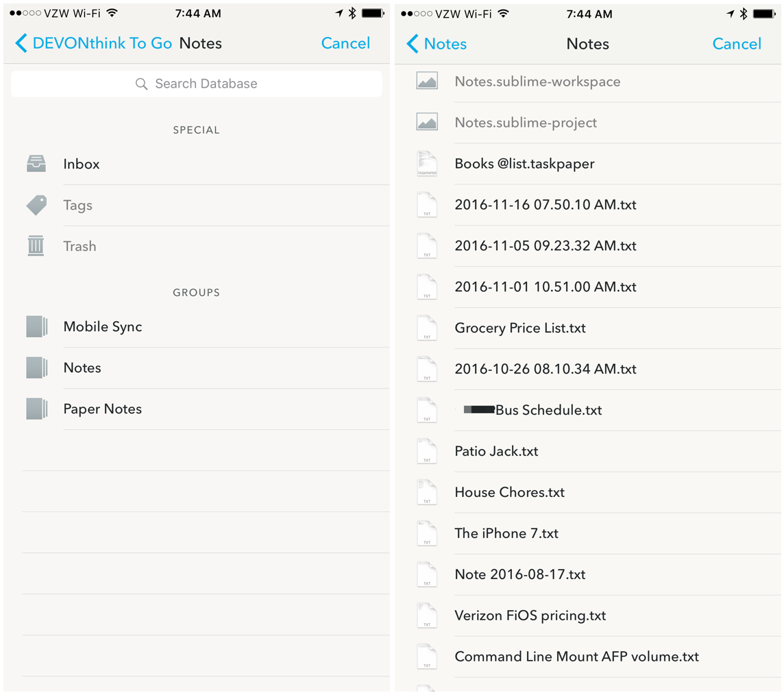Viewport: 784px width, 695px height.
Task: Go back to Notes database on right screen
Action: coord(437,43)
